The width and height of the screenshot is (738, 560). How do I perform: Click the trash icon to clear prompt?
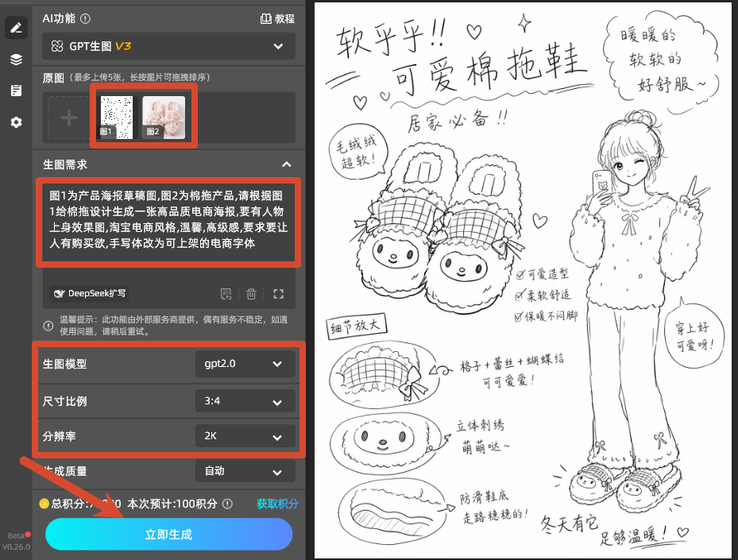(251, 294)
